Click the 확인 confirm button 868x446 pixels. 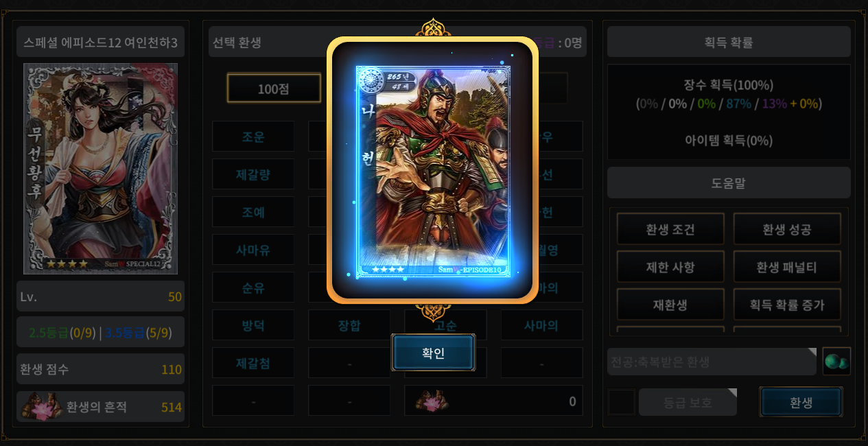pyautogui.click(x=433, y=353)
